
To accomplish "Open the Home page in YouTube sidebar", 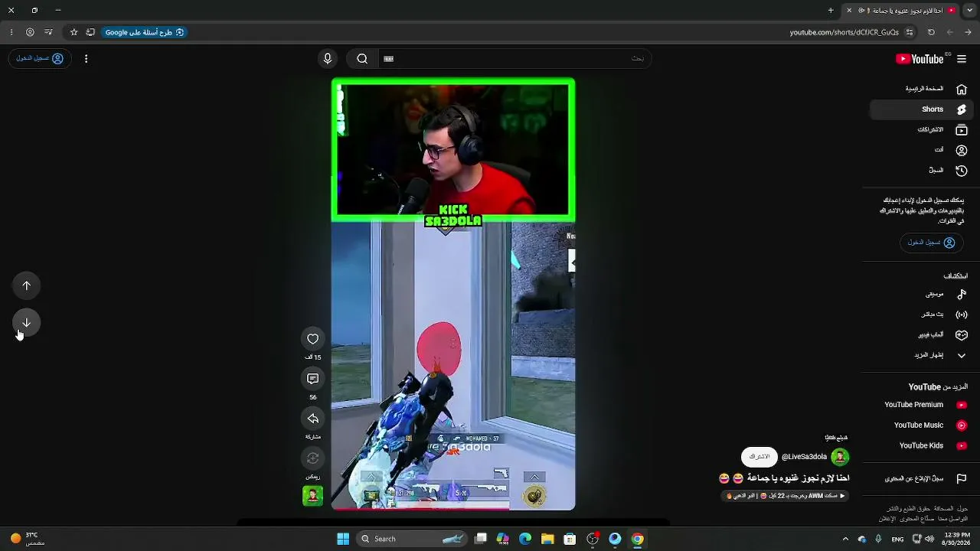I will tap(921, 89).
